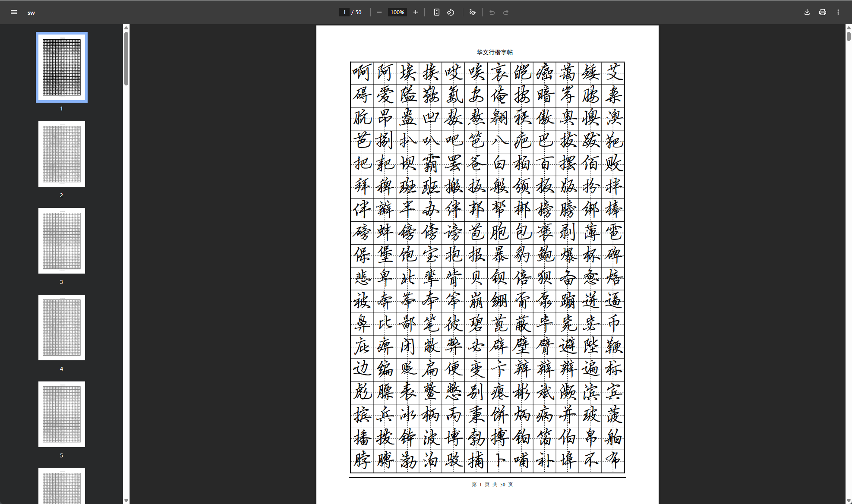Click the 100% zoom level field
This screenshot has height=504, width=852.
click(x=397, y=12)
